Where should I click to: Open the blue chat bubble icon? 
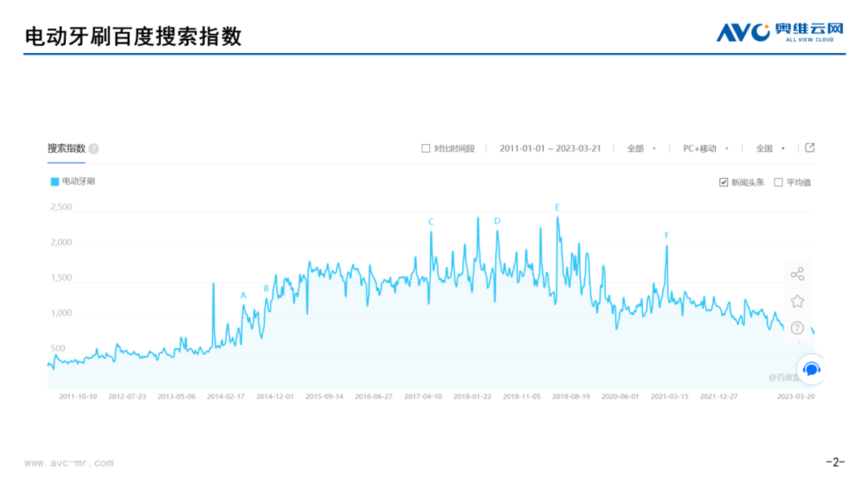[x=811, y=369]
